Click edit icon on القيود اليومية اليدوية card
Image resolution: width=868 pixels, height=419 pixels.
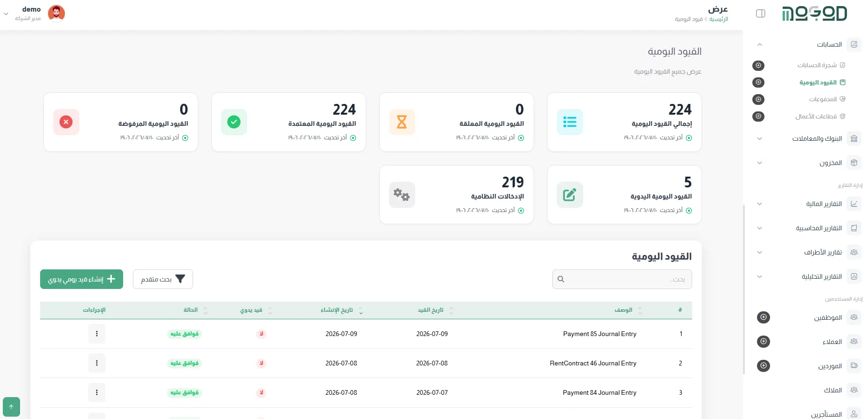point(570,195)
